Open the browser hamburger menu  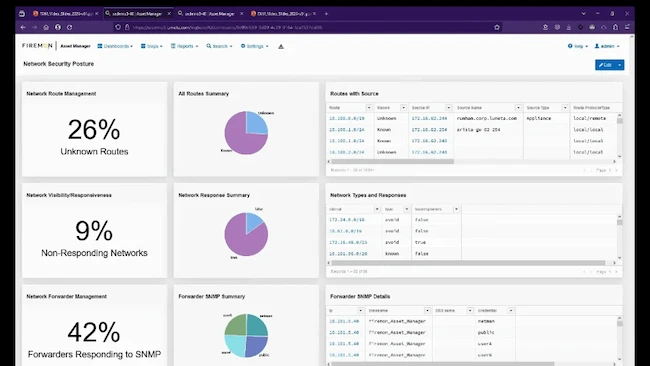click(x=627, y=27)
